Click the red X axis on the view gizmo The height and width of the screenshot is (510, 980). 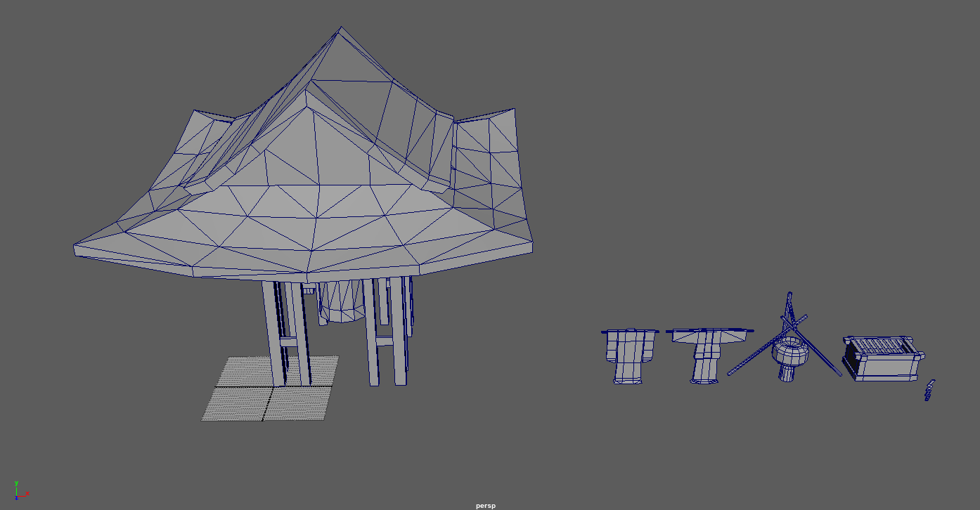[27, 494]
